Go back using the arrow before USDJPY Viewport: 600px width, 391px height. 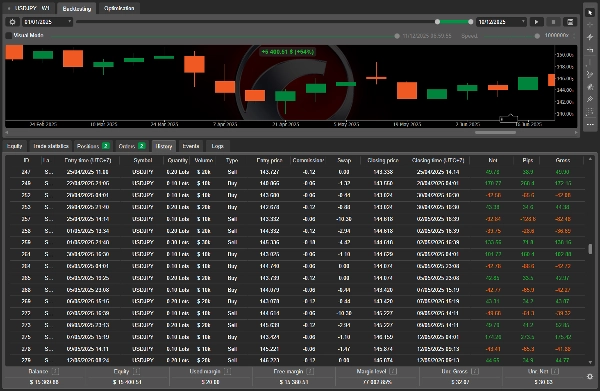[9, 8]
